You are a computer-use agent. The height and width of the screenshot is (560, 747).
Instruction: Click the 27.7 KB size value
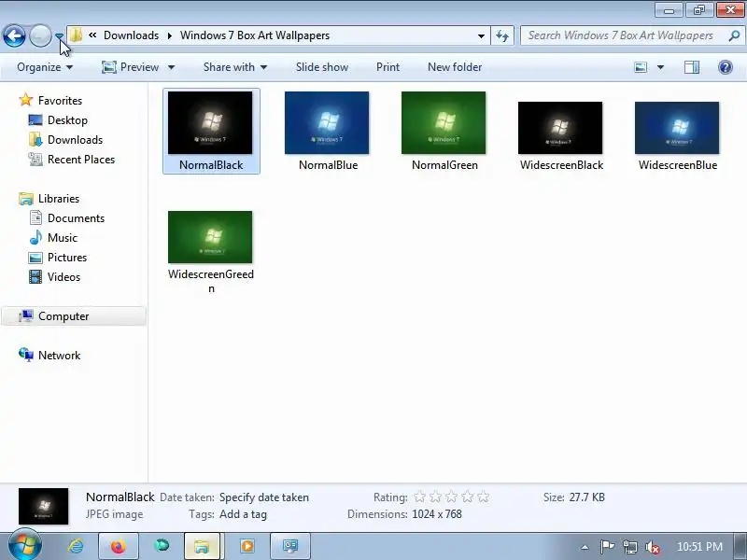tap(587, 497)
